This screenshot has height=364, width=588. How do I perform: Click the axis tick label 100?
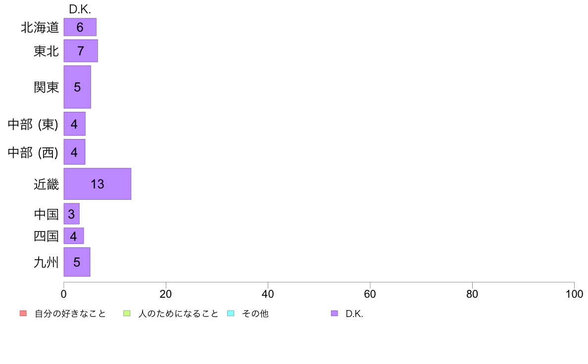(574, 294)
